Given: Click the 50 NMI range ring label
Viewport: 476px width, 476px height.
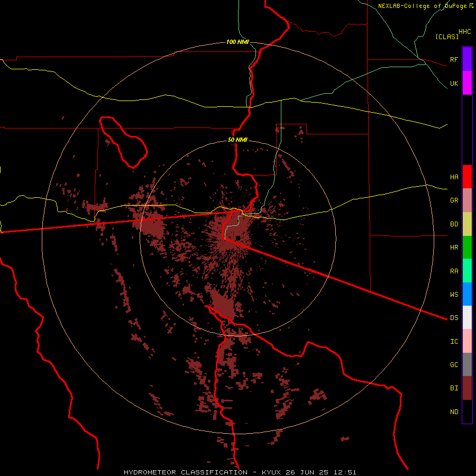Looking at the screenshot, I should click(237, 140).
